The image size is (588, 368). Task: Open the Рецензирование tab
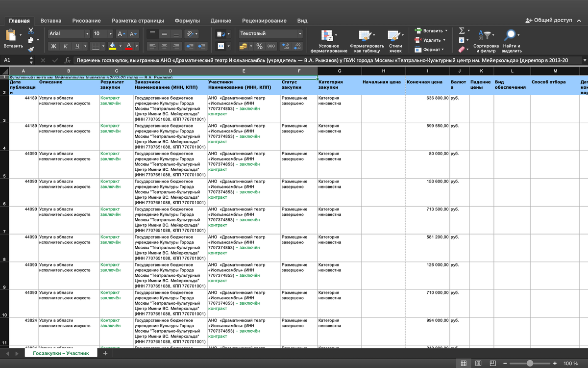[264, 21]
